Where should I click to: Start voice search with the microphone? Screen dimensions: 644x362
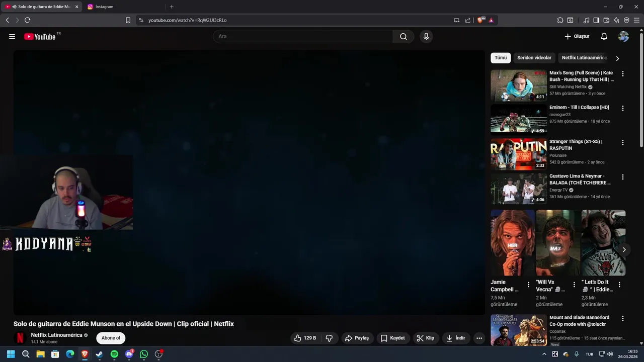tap(426, 37)
